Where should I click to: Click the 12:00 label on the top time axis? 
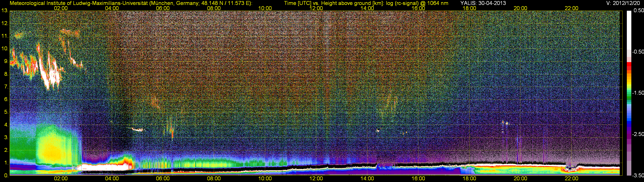coord(316,8)
